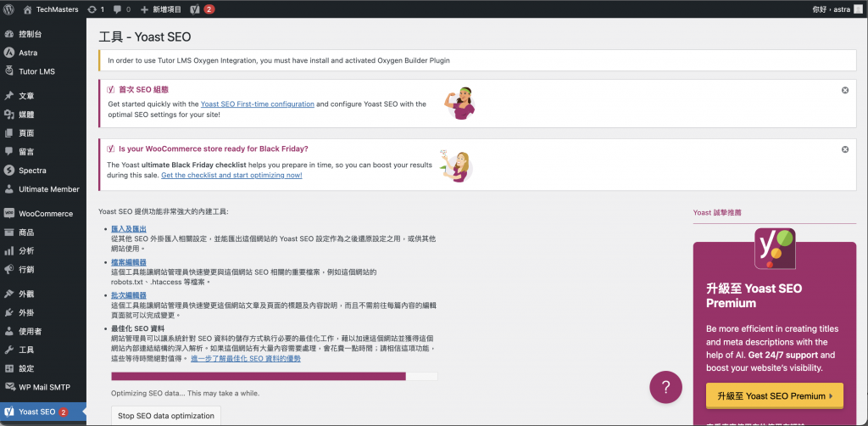Dismiss the Black Friday checklist notice
The height and width of the screenshot is (426, 868).
pyautogui.click(x=845, y=149)
